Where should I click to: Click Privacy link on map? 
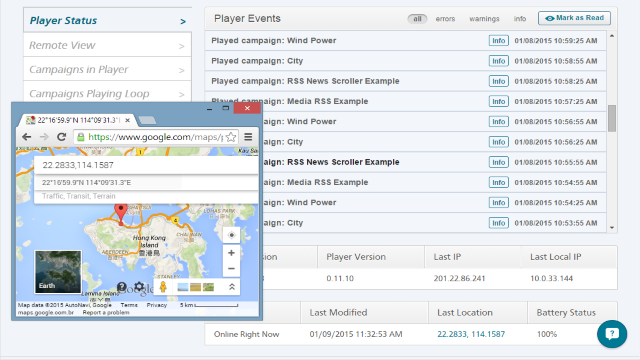(157, 305)
